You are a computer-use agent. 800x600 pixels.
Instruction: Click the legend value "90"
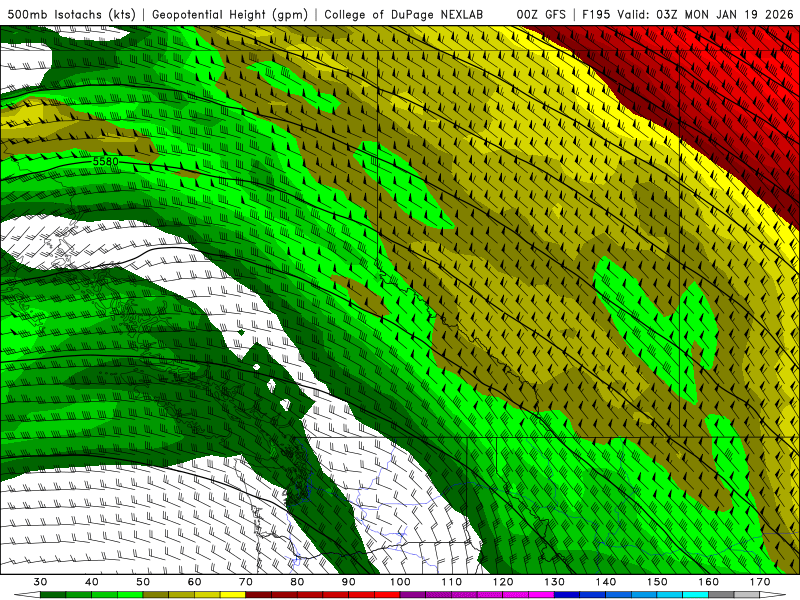[349, 582]
